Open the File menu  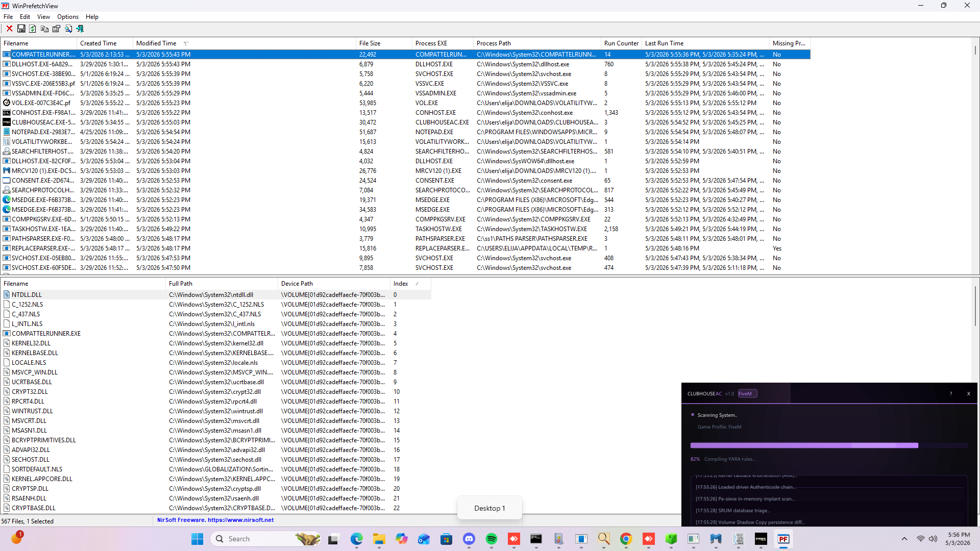click(x=8, y=16)
